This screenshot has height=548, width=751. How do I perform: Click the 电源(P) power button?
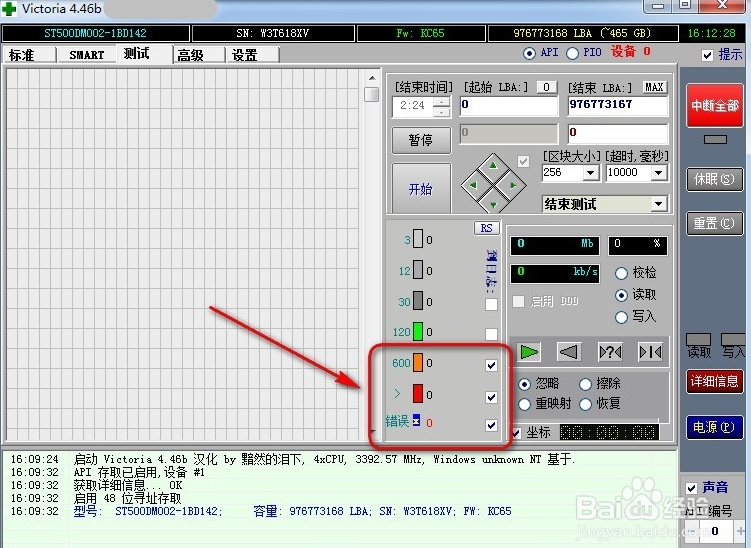[x=714, y=427]
